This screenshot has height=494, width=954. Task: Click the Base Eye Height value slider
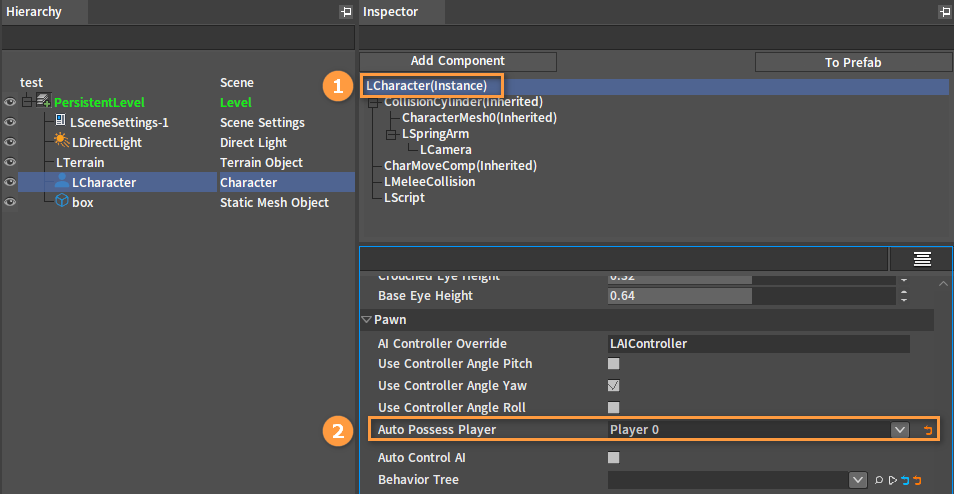(752, 296)
